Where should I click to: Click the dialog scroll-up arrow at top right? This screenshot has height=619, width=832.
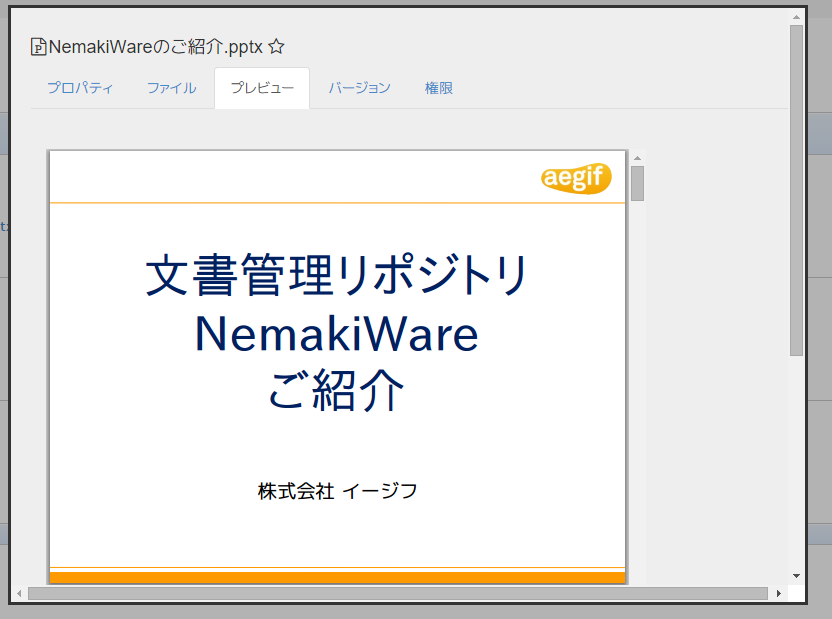point(796,17)
